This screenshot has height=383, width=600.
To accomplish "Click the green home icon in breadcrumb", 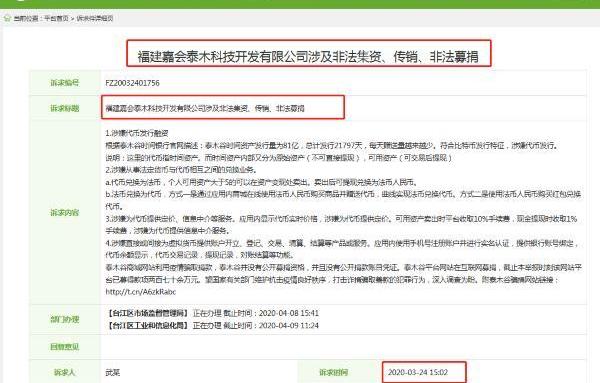I will pyautogui.click(x=7, y=18).
